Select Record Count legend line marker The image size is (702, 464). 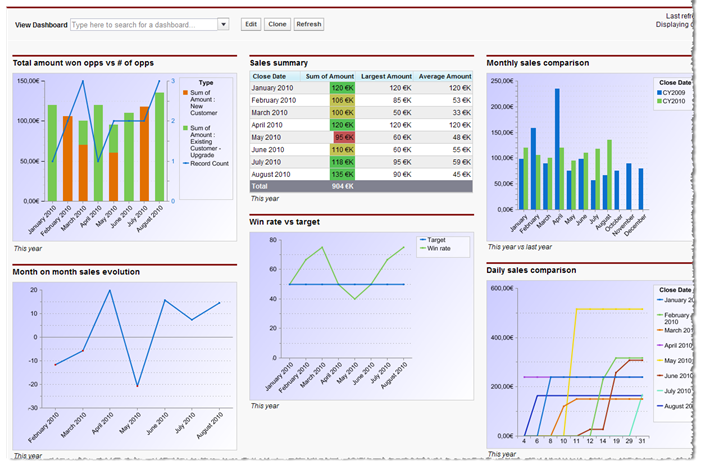pyautogui.click(x=185, y=163)
